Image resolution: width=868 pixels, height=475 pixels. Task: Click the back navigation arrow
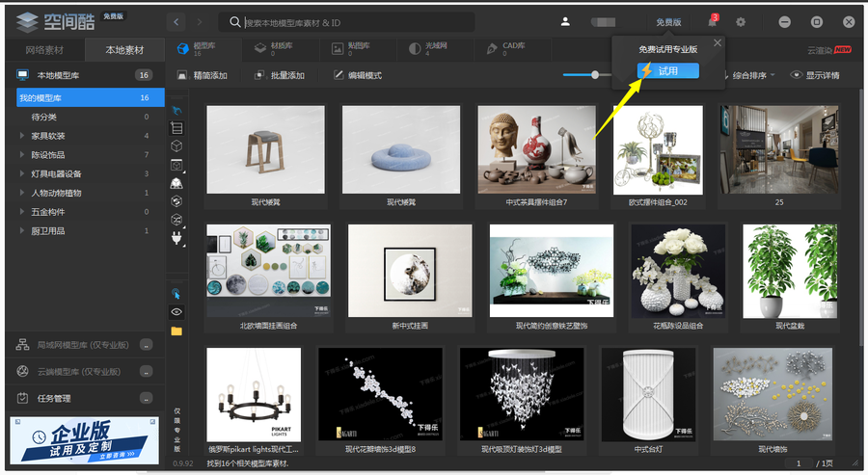(x=176, y=22)
